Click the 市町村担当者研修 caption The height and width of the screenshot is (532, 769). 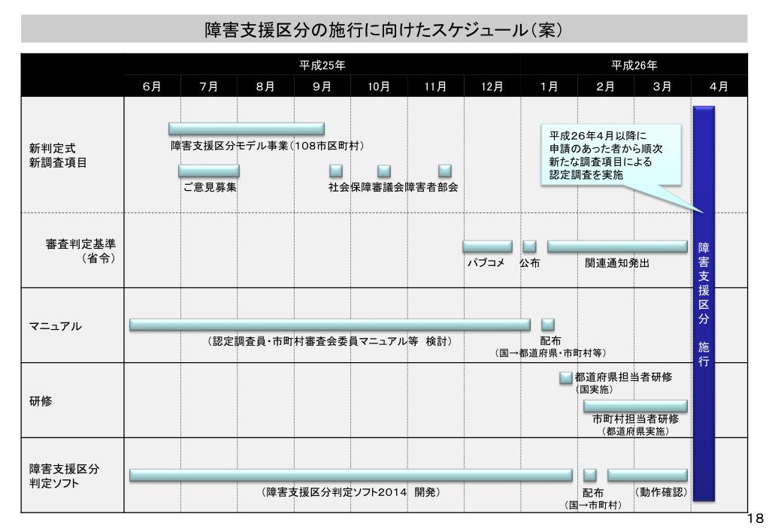[636, 419]
